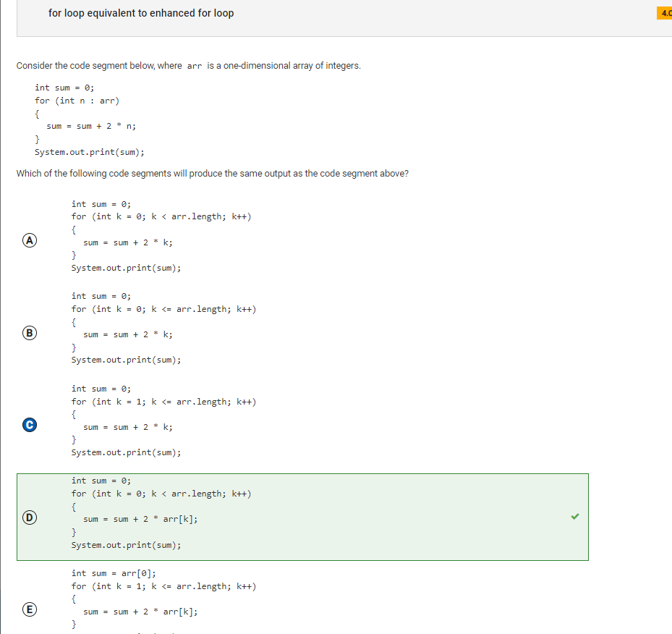Choose answer option B radio circle

(x=30, y=333)
